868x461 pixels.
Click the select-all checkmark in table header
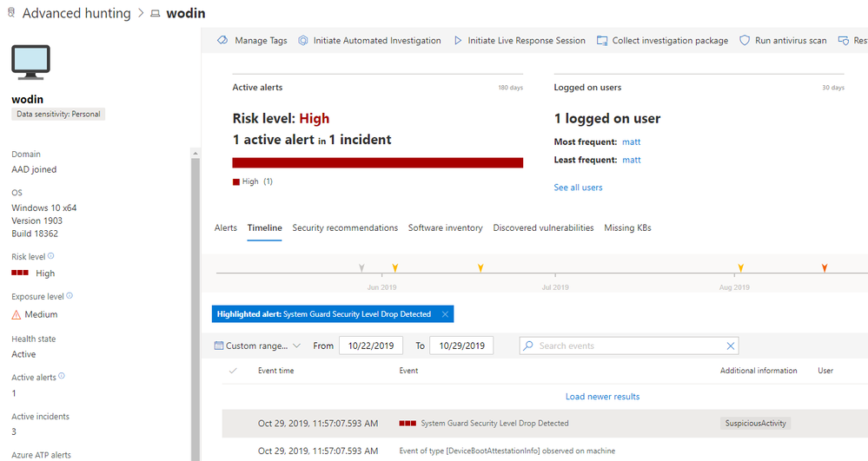coord(233,370)
